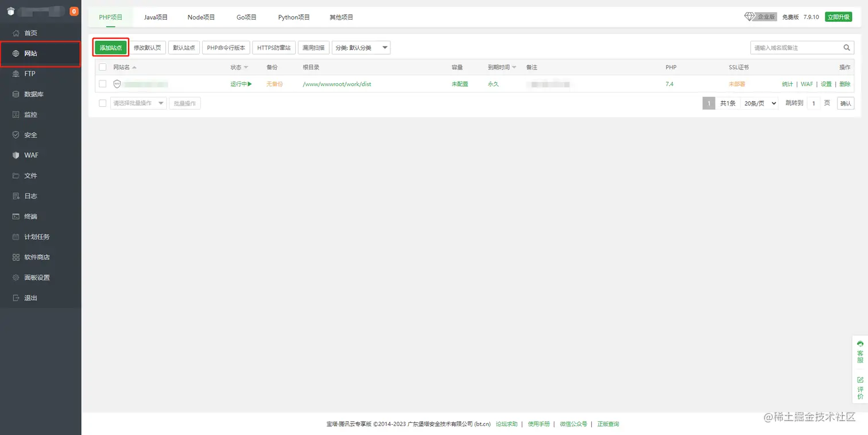The image size is (868, 435).
Task: Select the Go项目 tab
Action: click(x=247, y=17)
